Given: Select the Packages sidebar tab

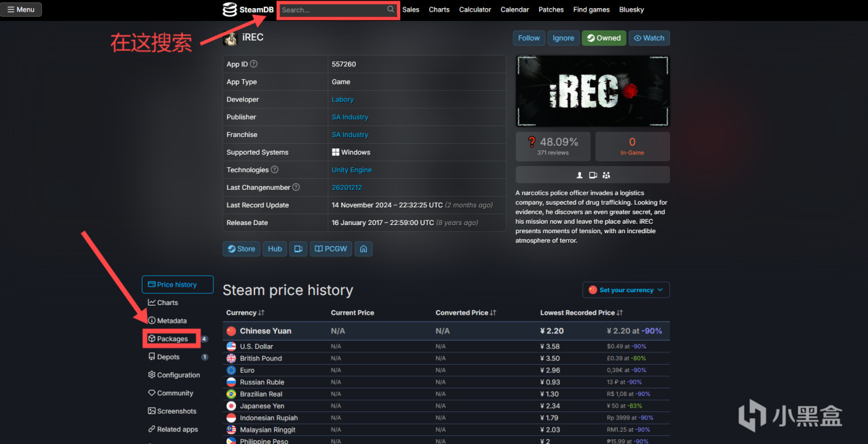Looking at the screenshot, I should click(178, 339).
